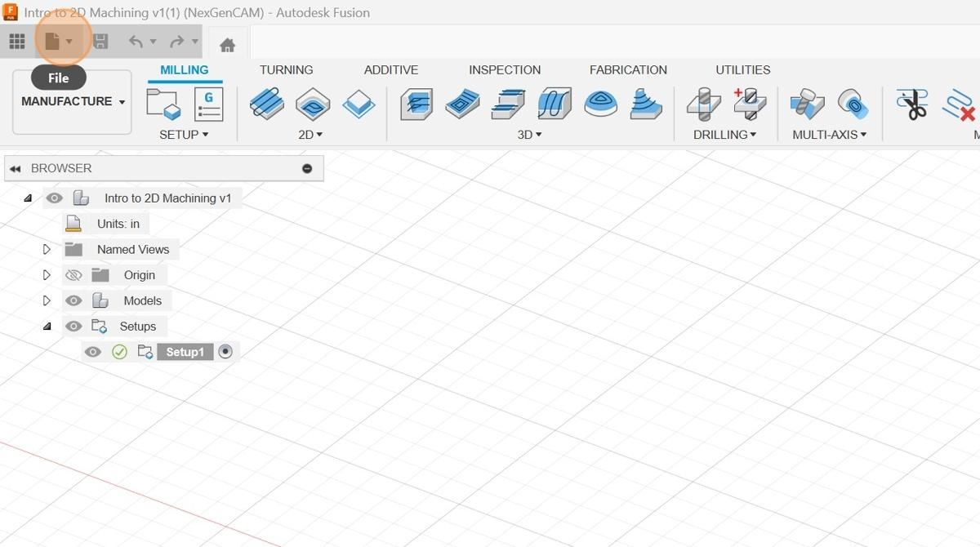Select the hole recognition icon with plus

pos(749,105)
